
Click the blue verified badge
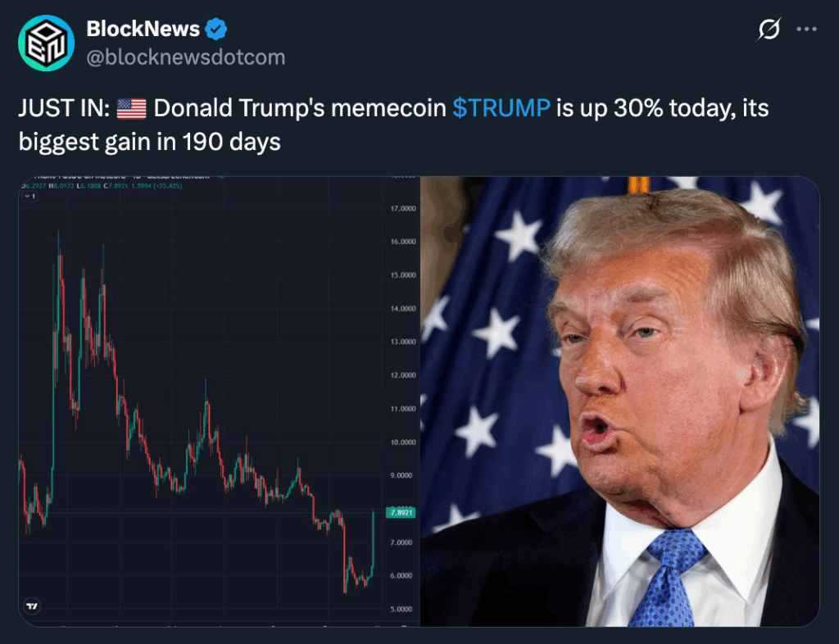[x=216, y=30]
